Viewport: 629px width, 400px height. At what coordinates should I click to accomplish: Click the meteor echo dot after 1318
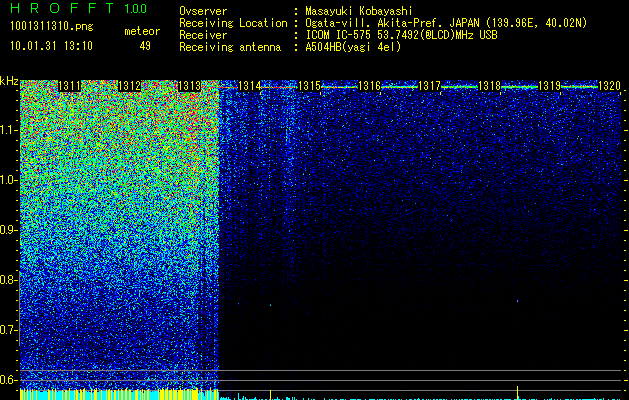pyautogui.click(x=517, y=300)
